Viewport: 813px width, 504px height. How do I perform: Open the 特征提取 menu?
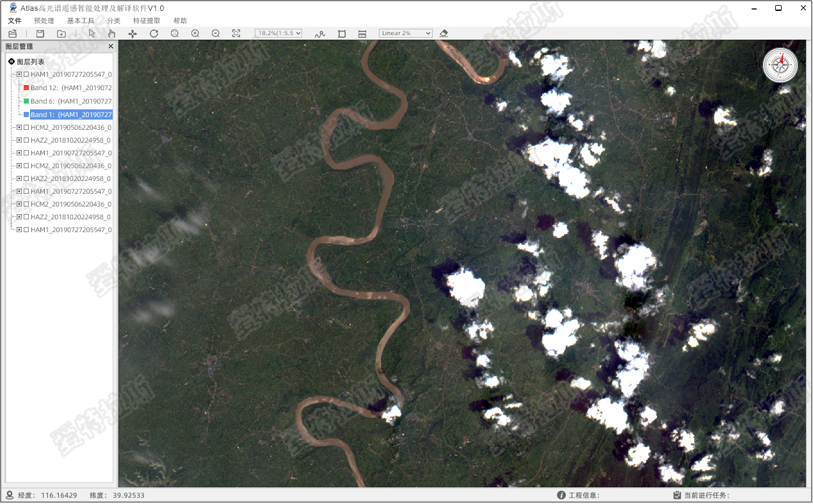tap(147, 20)
